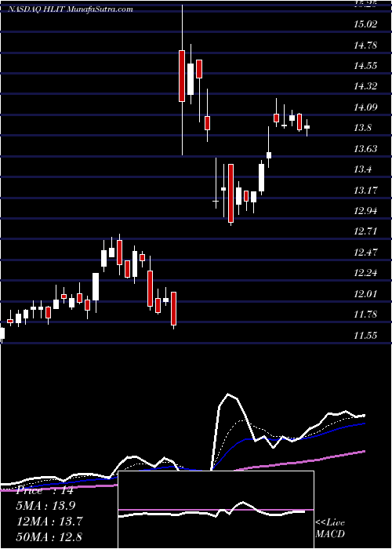The height and width of the screenshot is (549, 392).
Task: Select the 12.94 price axis label
Action: click(x=366, y=211)
